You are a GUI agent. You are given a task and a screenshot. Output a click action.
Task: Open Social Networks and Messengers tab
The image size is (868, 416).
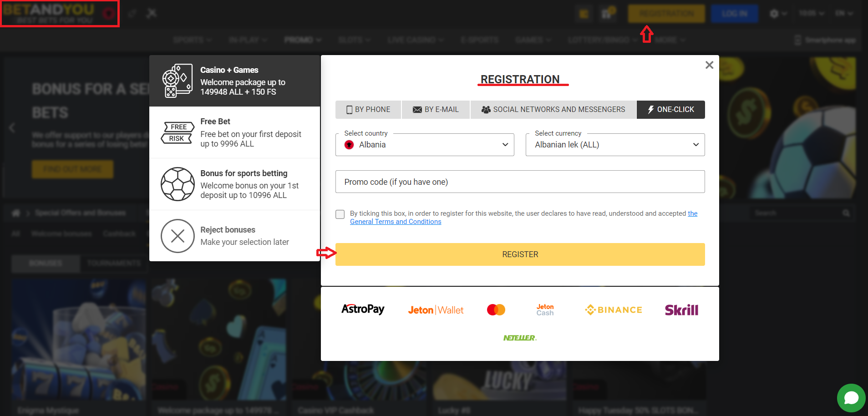coord(553,110)
